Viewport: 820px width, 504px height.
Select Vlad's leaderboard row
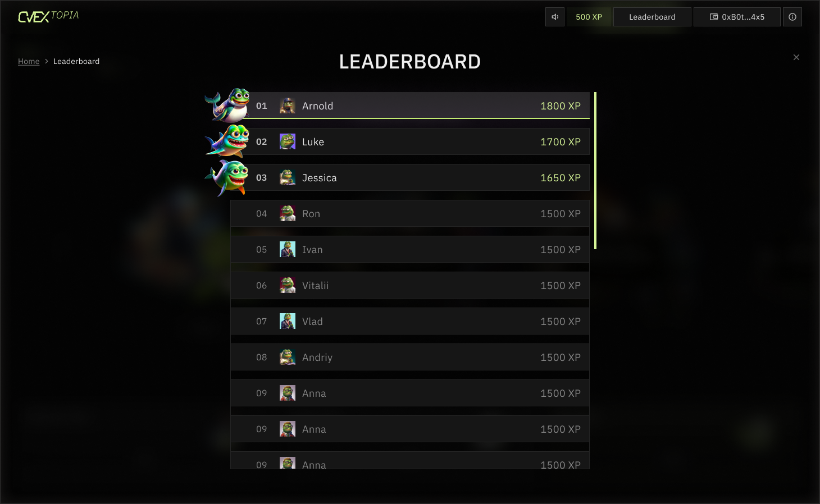pyautogui.click(x=410, y=321)
